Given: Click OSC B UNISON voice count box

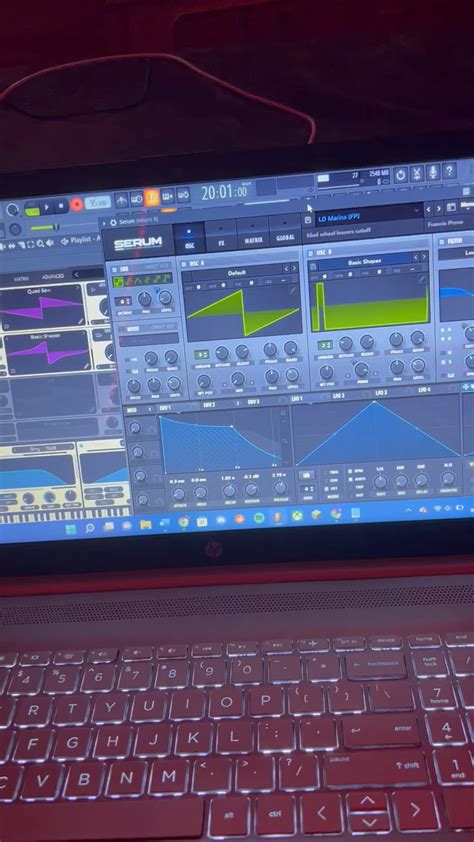Looking at the screenshot, I should [324, 345].
